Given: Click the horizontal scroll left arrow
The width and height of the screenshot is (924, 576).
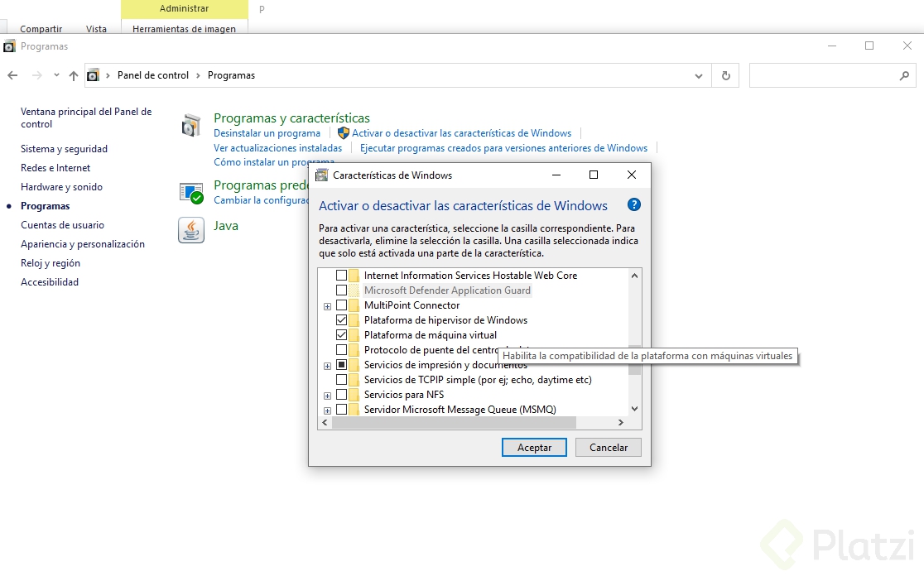Looking at the screenshot, I should click(325, 422).
